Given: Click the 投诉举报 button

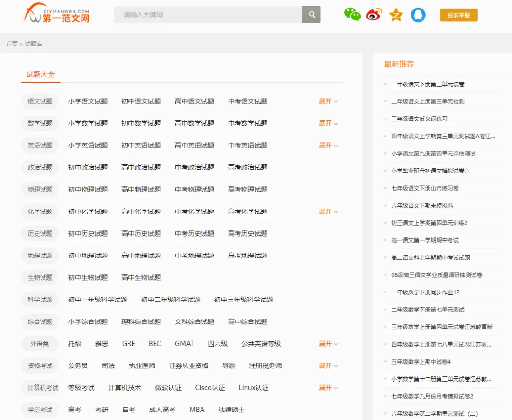Looking at the screenshot, I should click(x=459, y=15).
